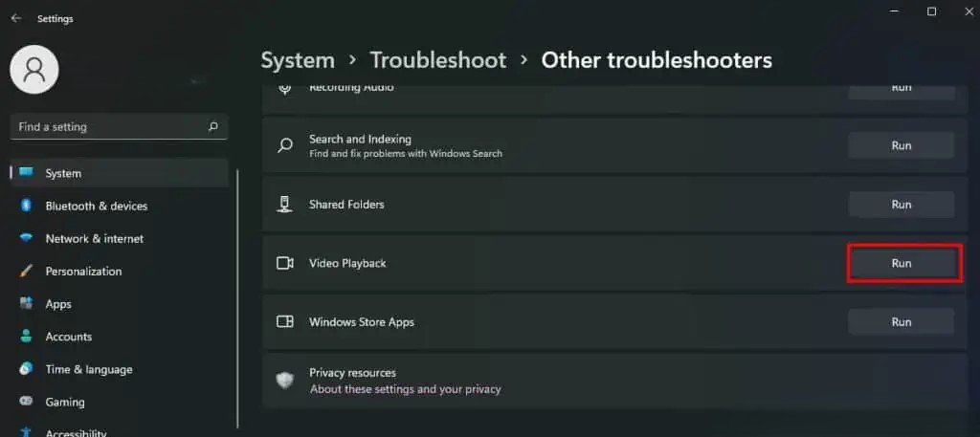980x437 pixels.
Task: Click the search magnifier icon in Find a setting
Action: pos(213,127)
